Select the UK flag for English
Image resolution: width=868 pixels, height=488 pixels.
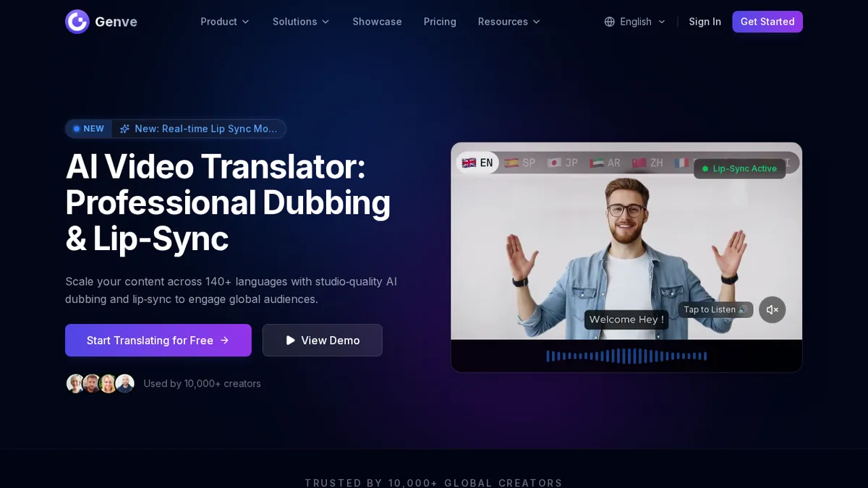[x=469, y=163]
